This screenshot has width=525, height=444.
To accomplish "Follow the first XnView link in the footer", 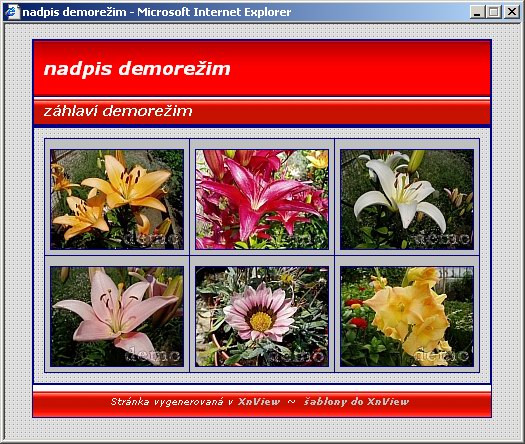I will (x=259, y=401).
